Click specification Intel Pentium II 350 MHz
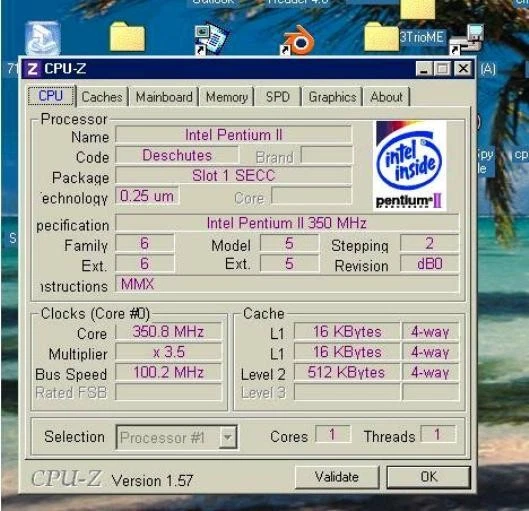 pyautogui.click(x=287, y=223)
